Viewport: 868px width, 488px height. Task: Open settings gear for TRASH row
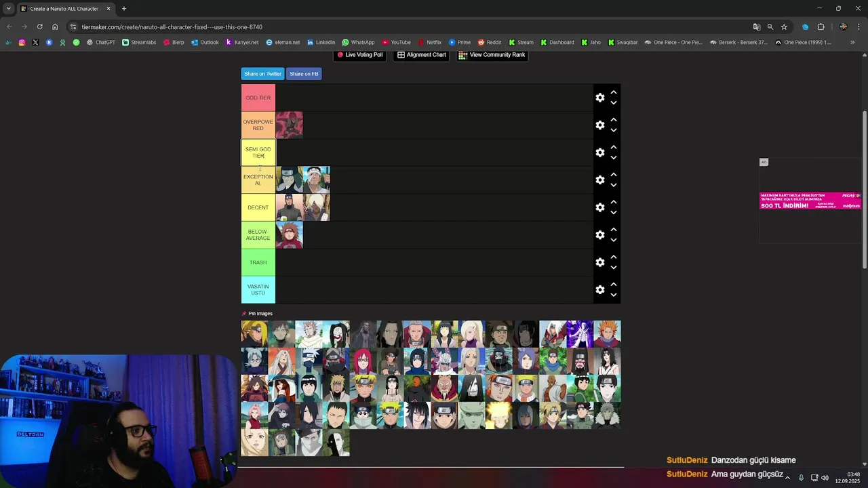tap(600, 262)
